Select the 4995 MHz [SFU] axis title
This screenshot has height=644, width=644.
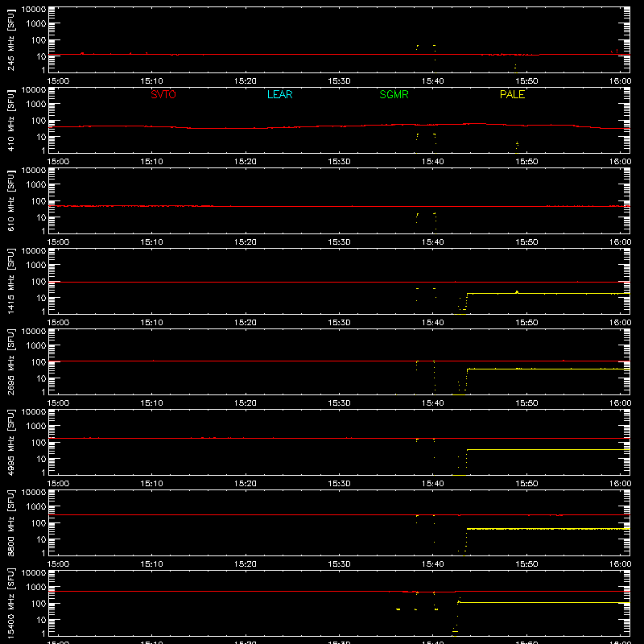[x=11, y=442]
